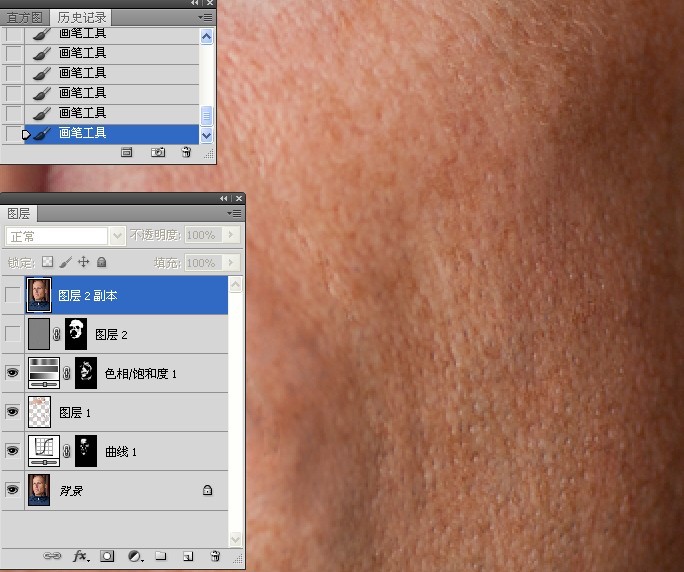684x572 pixels.
Task: Create a new group folder icon
Action: (161, 555)
